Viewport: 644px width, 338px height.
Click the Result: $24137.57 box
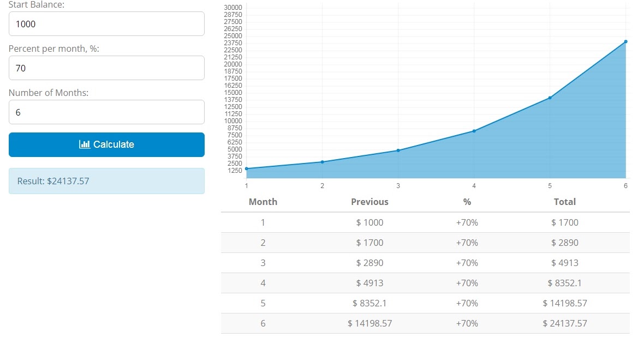point(106,180)
